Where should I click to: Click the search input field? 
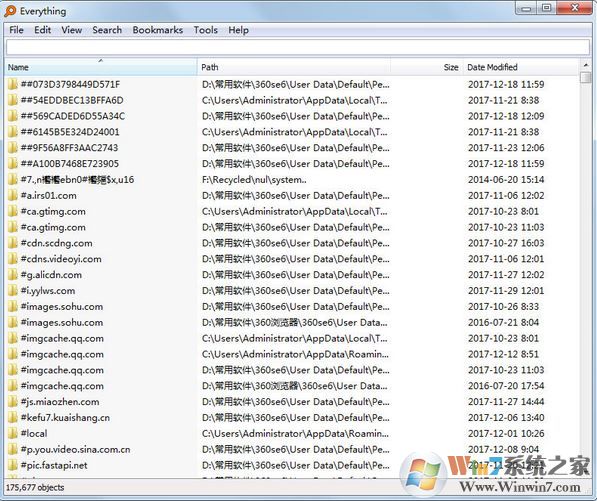[x=298, y=47]
